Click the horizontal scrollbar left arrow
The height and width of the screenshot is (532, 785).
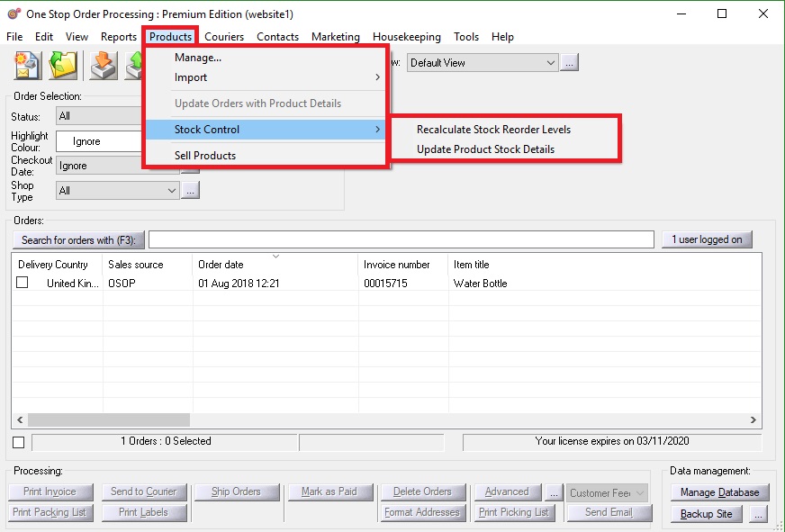(x=20, y=419)
